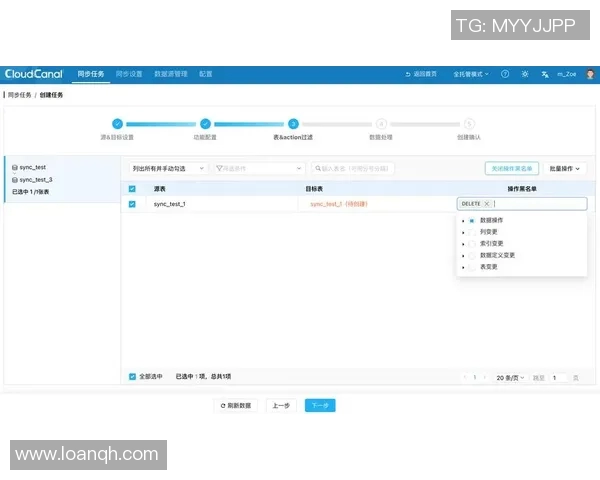Click current step 3 circle
600x480 pixels.
click(293, 124)
